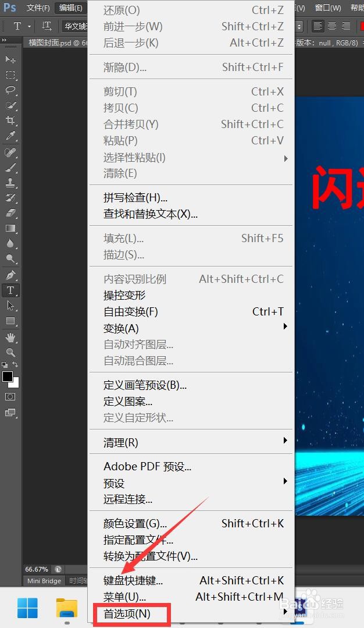This screenshot has width=364, height=628.
Task: Reset default foreground and background colors
Action: (x=5, y=364)
